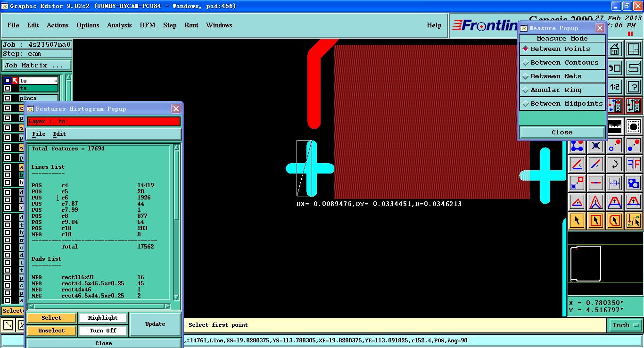Click the bottom-left diagonal arrow icon

(8, 325)
